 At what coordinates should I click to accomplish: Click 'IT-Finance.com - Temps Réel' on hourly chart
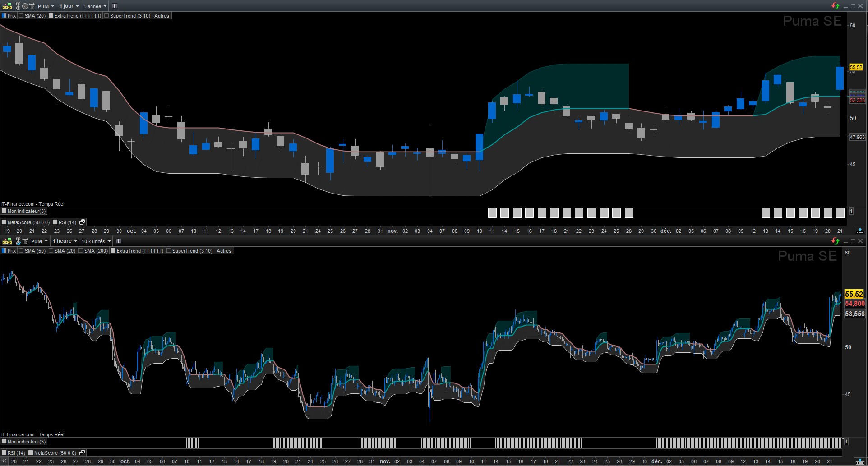click(33, 434)
